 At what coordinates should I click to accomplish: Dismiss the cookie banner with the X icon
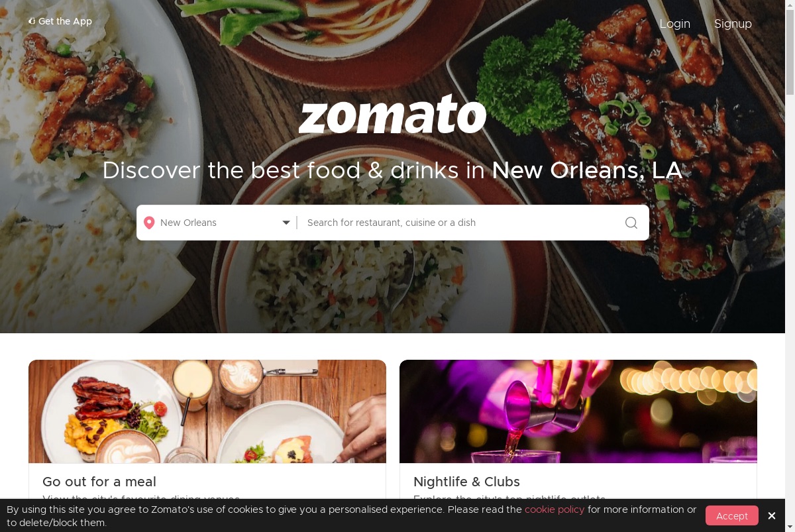coord(772,515)
